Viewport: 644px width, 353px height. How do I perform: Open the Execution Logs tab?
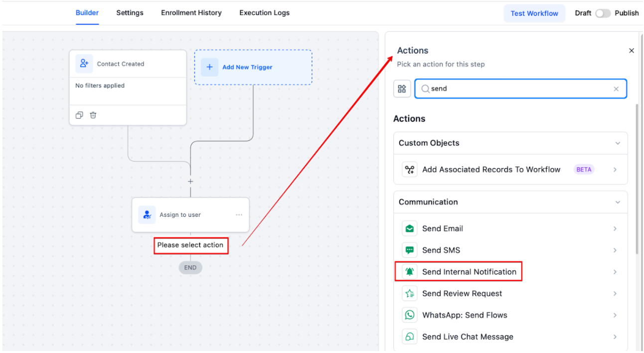click(x=264, y=13)
